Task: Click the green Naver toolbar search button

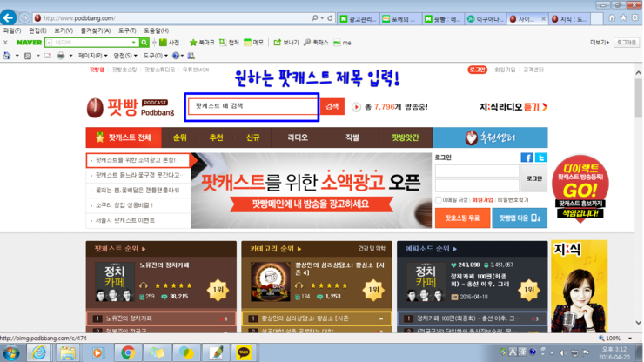Action: [x=144, y=43]
